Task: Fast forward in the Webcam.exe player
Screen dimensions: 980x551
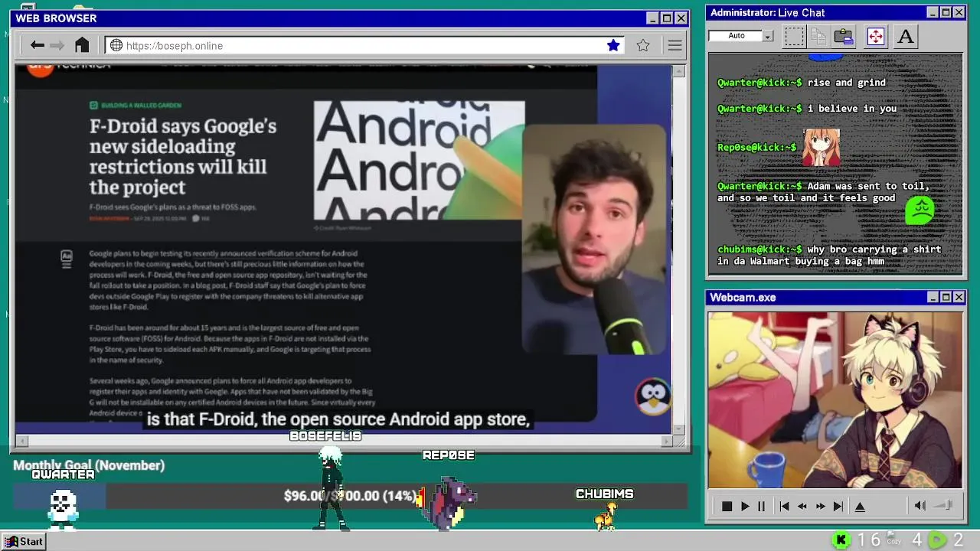Action: (x=821, y=506)
